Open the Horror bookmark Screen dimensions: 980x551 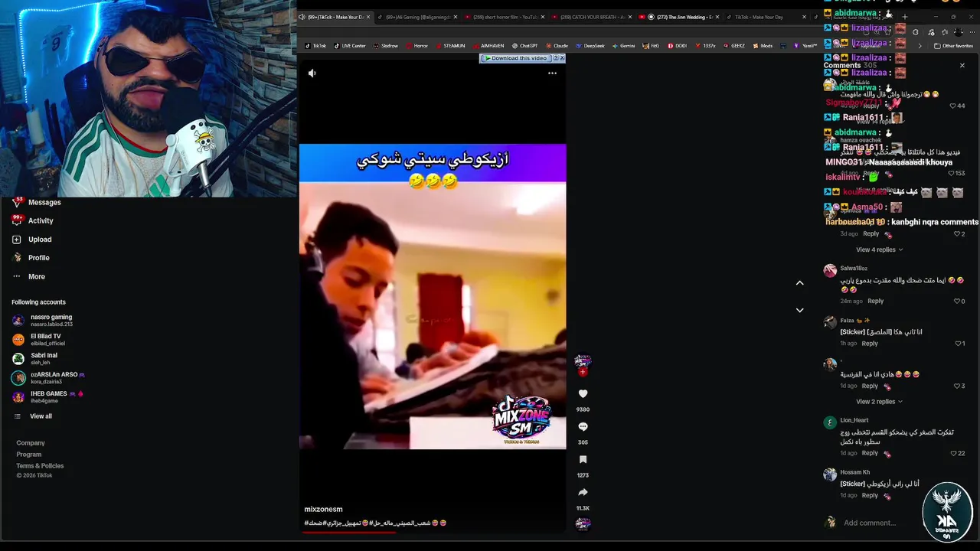417,46
